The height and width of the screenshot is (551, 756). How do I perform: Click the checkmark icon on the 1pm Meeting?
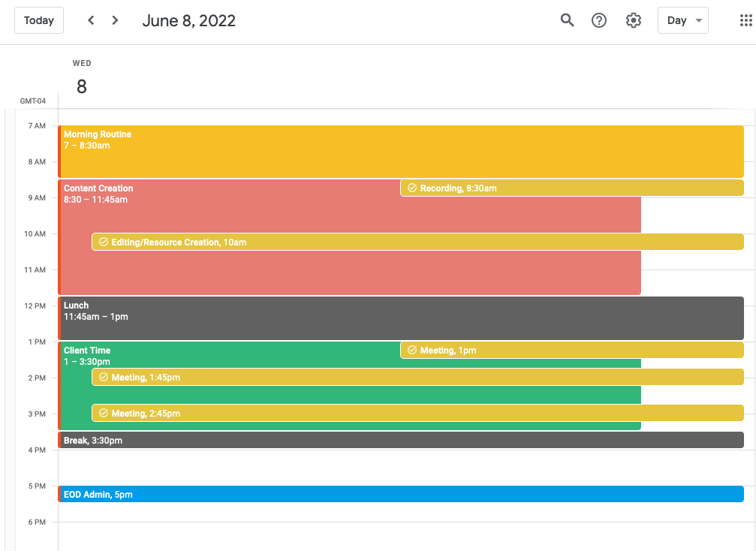pos(412,350)
